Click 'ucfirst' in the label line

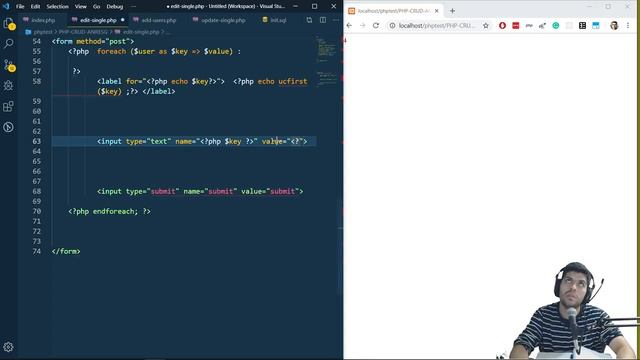(x=293, y=81)
